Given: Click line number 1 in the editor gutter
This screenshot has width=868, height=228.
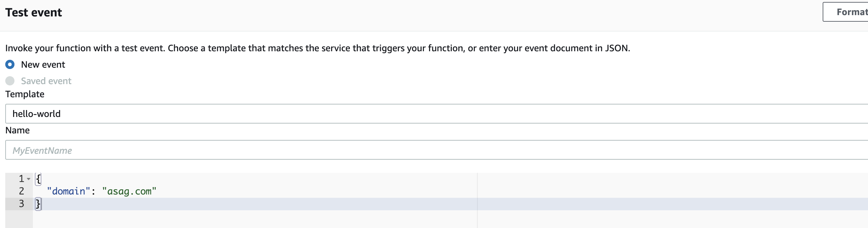Looking at the screenshot, I should coord(21,178).
